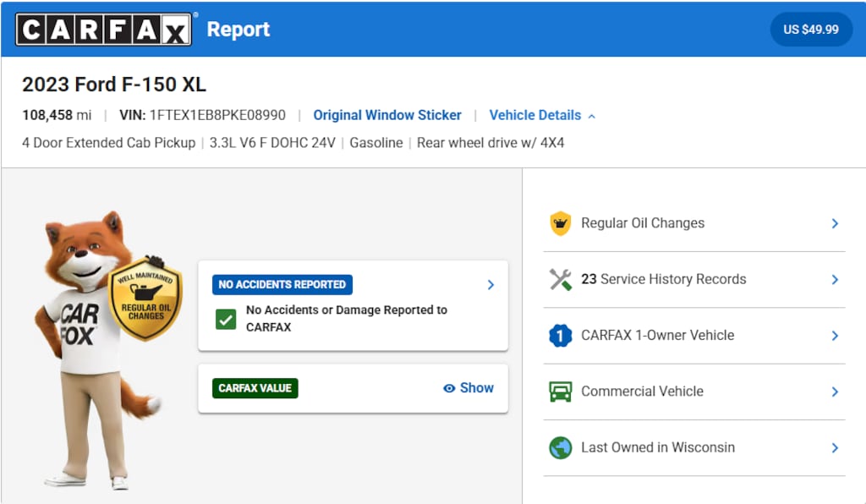Click the 2023 Ford F-150 XL title
The width and height of the screenshot is (866, 504).
(x=114, y=85)
